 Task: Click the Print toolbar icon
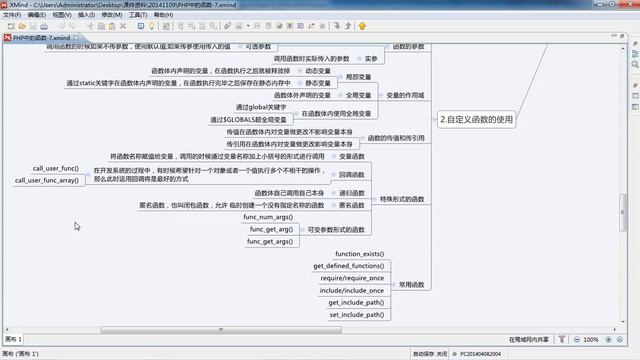44,26
